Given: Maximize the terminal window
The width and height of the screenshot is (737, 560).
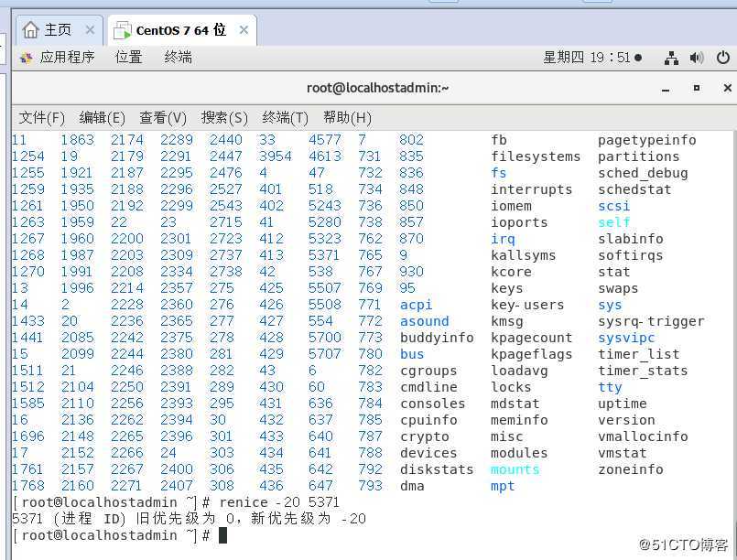Looking at the screenshot, I should (x=697, y=88).
